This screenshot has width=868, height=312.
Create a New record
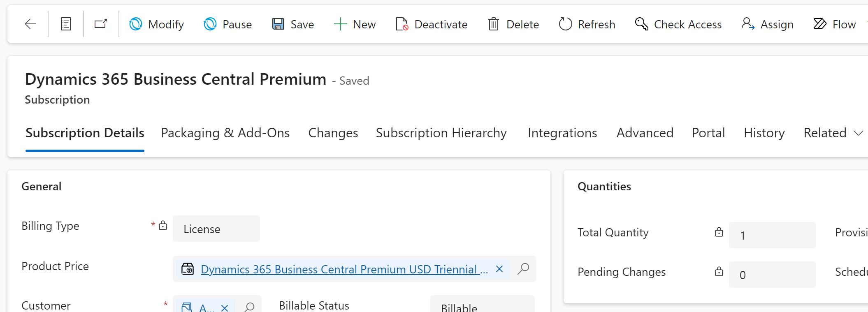[x=355, y=24]
